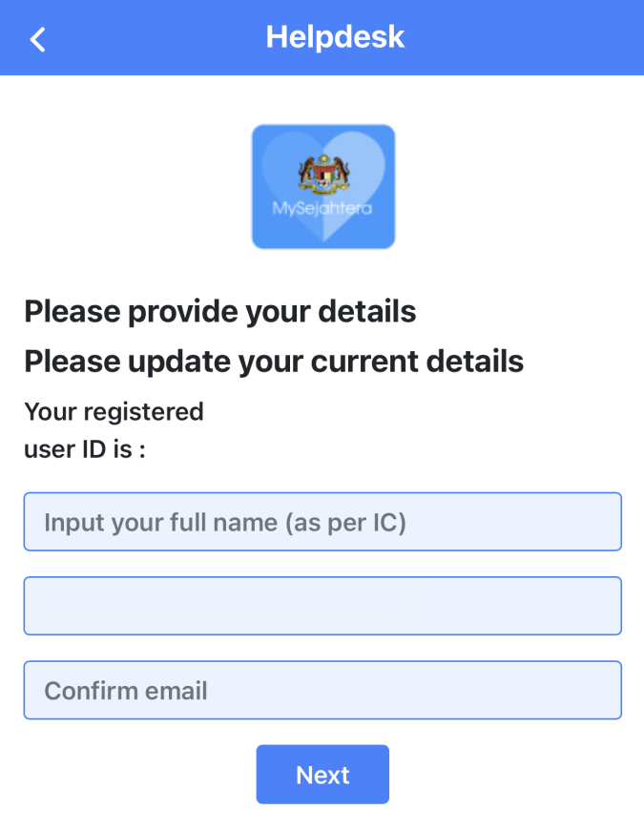Focus the Confirm email field
This screenshot has width=644, height=830.
coord(322,691)
